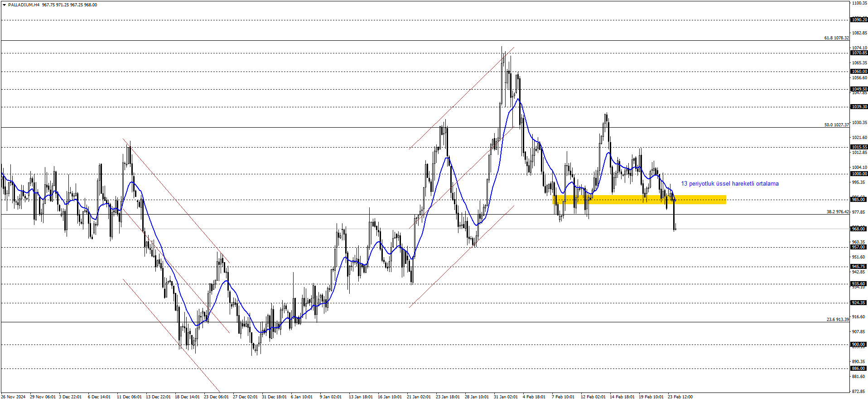
Task: Click the 23 Feb 12:00 time axis label
Action: pyautogui.click(x=680, y=397)
